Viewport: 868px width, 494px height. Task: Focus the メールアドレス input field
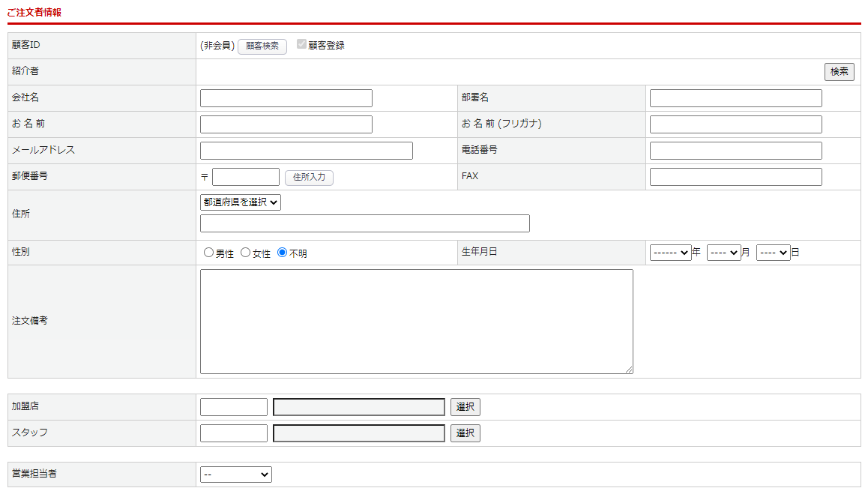click(x=306, y=151)
